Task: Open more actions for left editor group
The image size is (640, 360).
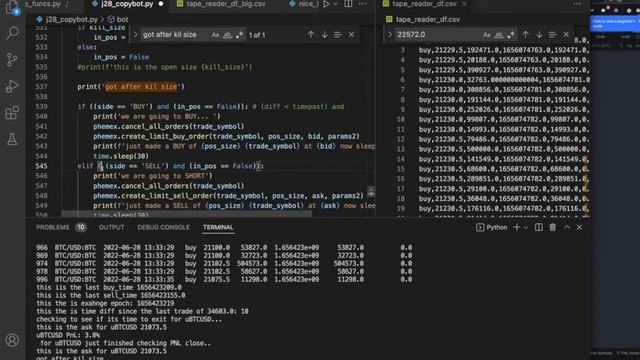Action: [362, 4]
